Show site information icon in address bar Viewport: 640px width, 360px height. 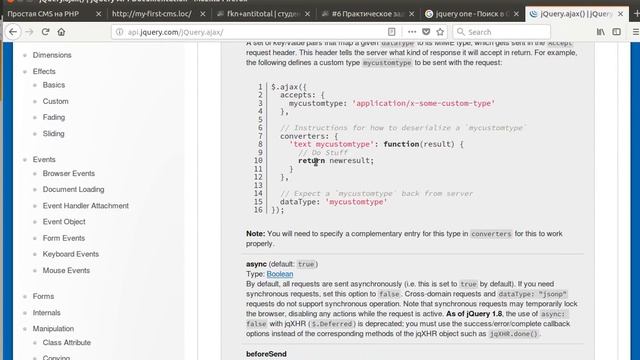pyautogui.click(x=119, y=32)
